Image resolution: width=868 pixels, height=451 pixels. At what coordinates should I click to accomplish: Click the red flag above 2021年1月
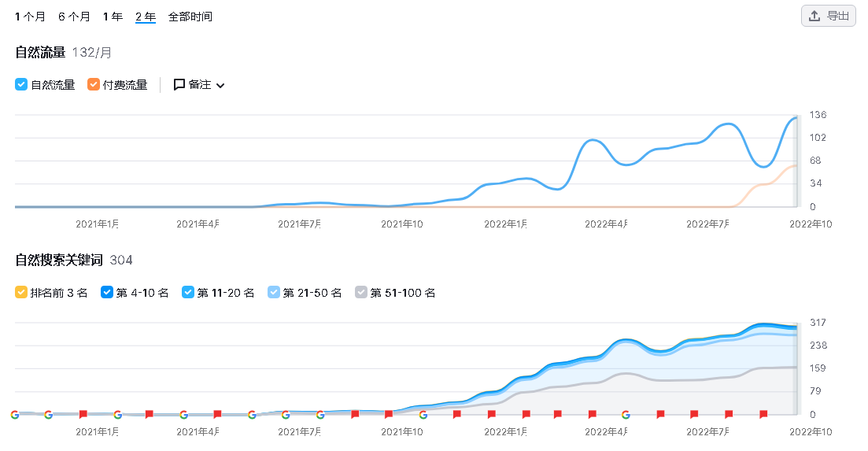pos(83,414)
